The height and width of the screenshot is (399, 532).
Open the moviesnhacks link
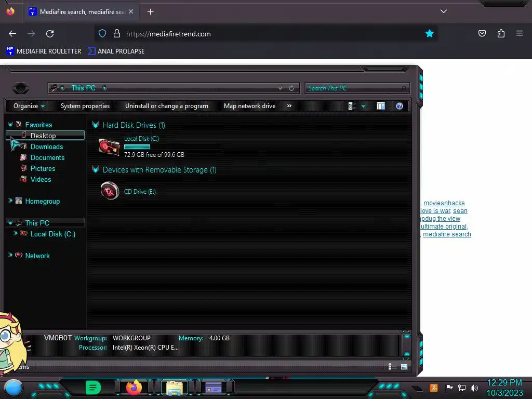pos(444,203)
